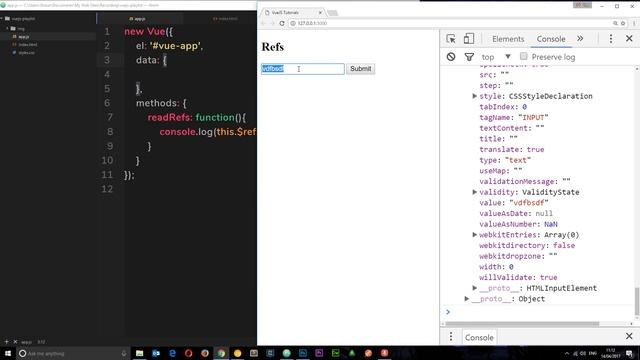Bookmark this page with the star icon
Viewport: 640px width, 360px height.
tap(623, 23)
